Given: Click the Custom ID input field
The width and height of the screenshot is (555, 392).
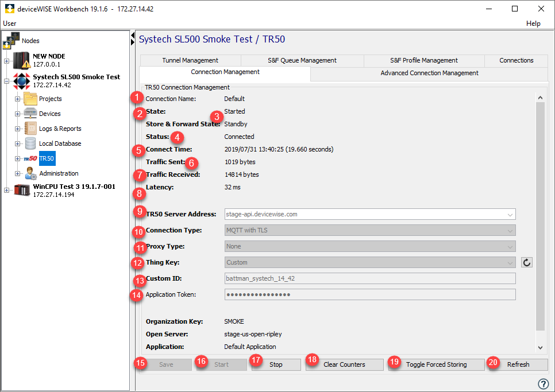Looking at the screenshot, I should tap(370, 278).
